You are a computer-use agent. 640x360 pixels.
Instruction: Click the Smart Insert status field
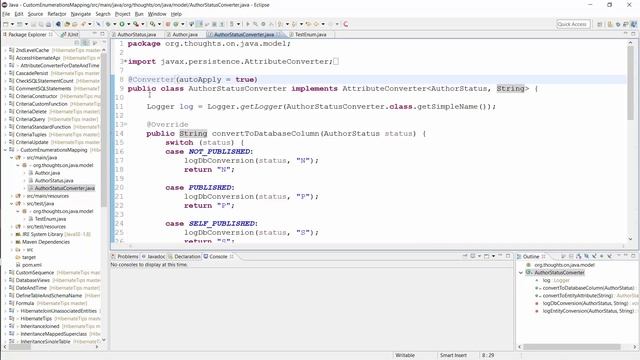(453, 355)
